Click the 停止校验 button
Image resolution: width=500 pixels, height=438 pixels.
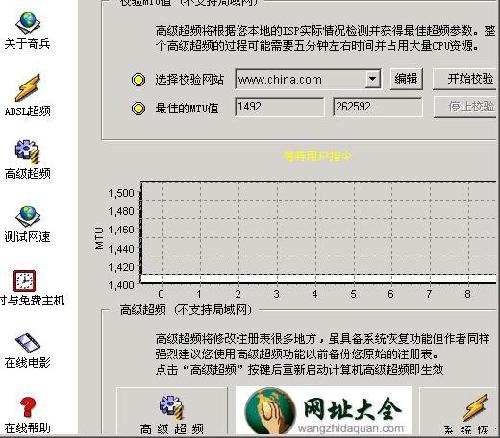click(x=466, y=107)
